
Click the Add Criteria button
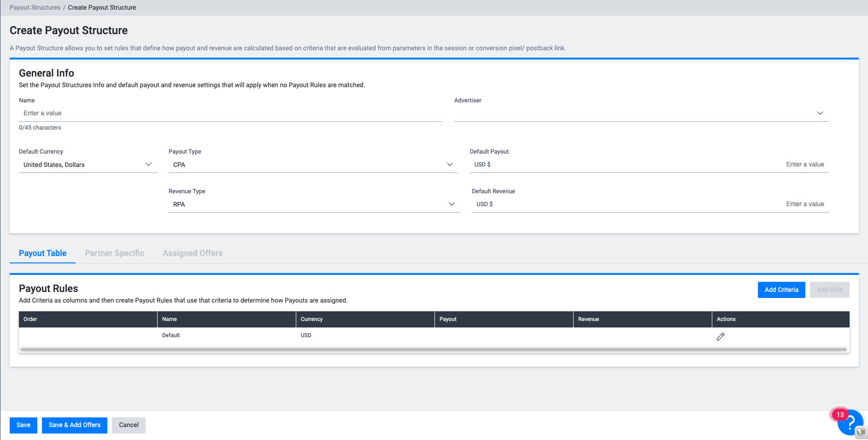(x=781, y=290)
